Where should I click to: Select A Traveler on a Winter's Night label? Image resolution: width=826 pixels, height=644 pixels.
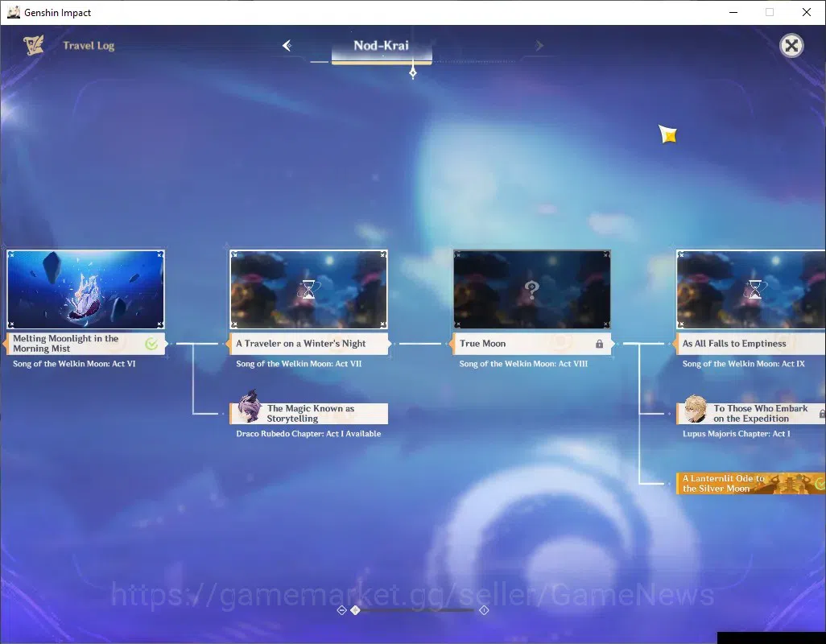[x=308, y=343]
